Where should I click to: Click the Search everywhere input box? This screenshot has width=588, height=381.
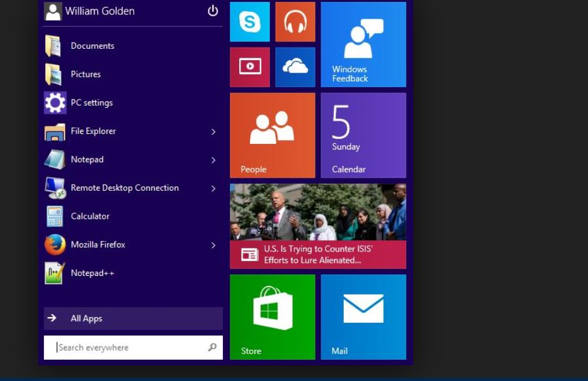tap(128, 348)
